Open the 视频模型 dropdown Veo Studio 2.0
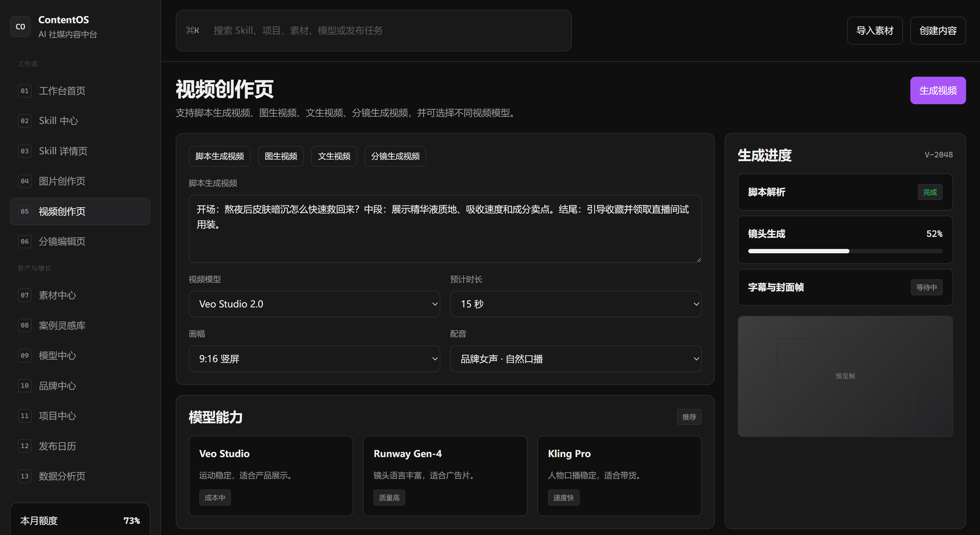Screen dimensions: 980x535 314,304
